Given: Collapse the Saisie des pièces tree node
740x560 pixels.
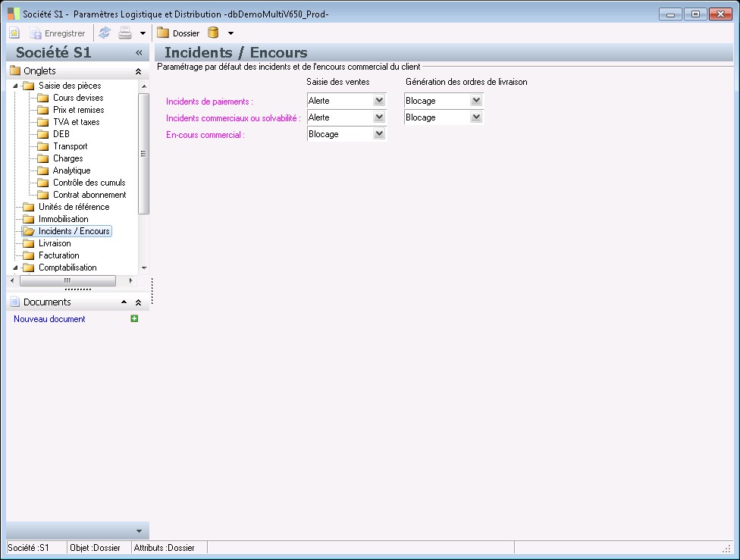Looking at the screenshot, I should pyautogui.click(x=15, y=86).
